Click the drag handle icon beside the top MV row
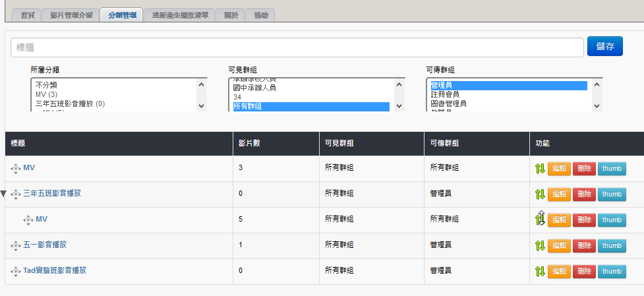This screenshot has height=296, width=644. [x=16, y=169]
